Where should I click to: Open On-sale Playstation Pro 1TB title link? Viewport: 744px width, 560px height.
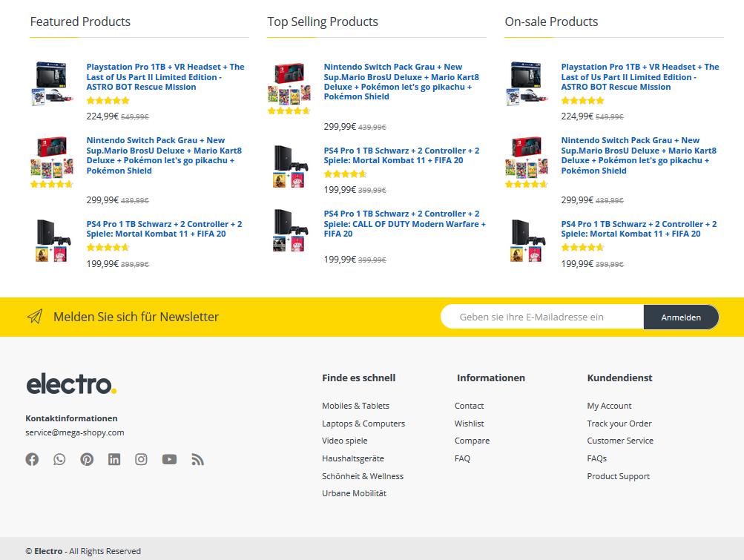tap(640, 77)
